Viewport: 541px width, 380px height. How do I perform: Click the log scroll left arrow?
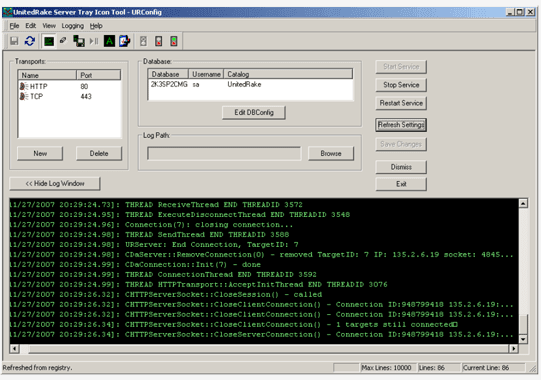point(14,349)
